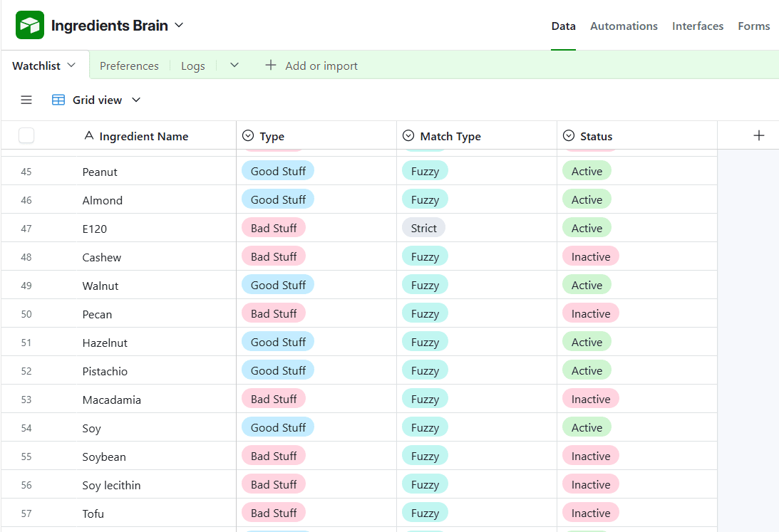779x532 pixels.
Task: Open the Watchlist table tab dropdown arrow
Action: tap(71, 66)
